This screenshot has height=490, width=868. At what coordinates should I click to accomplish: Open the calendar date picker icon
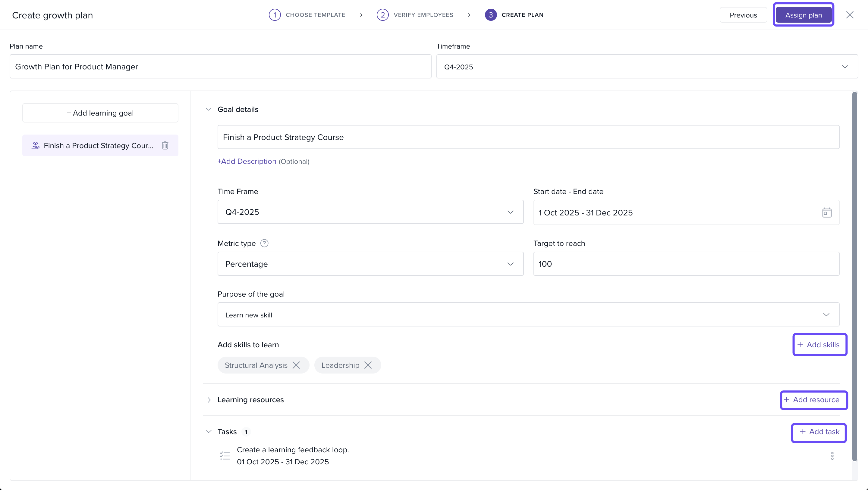pyautogui.click(x=826, y=212)
